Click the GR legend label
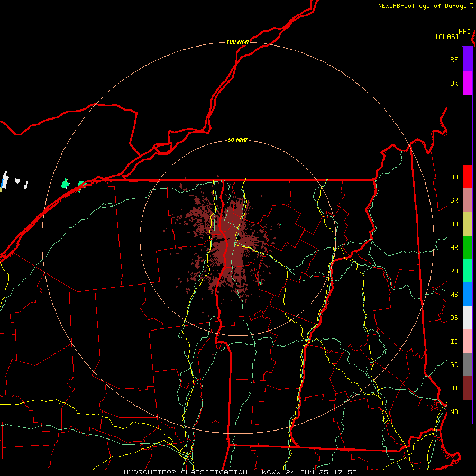 coord(454,200)
